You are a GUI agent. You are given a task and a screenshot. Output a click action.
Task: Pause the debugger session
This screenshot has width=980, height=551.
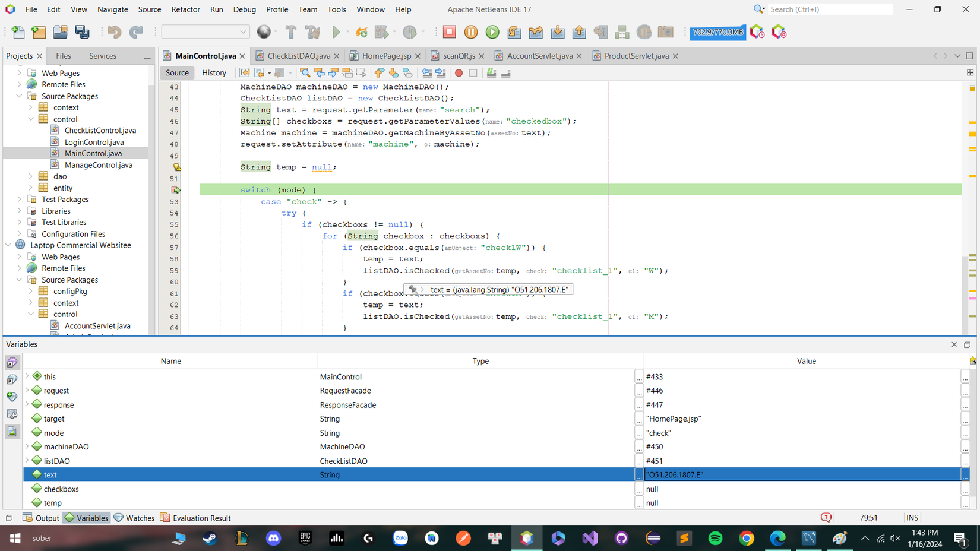point(471,32)
